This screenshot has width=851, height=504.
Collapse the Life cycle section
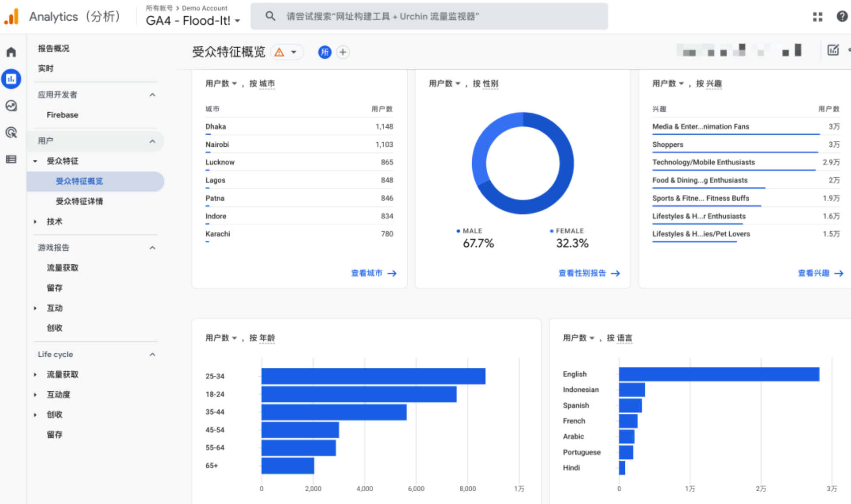(x=153, y=354)
